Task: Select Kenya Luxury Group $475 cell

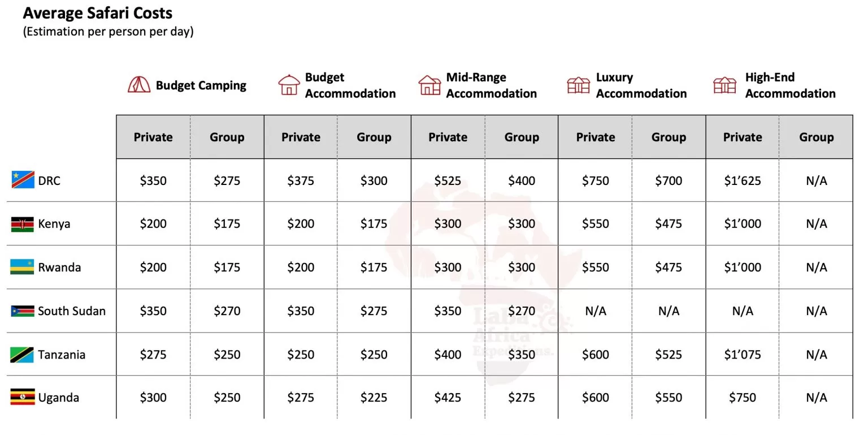Action: (x=669, y=224)
